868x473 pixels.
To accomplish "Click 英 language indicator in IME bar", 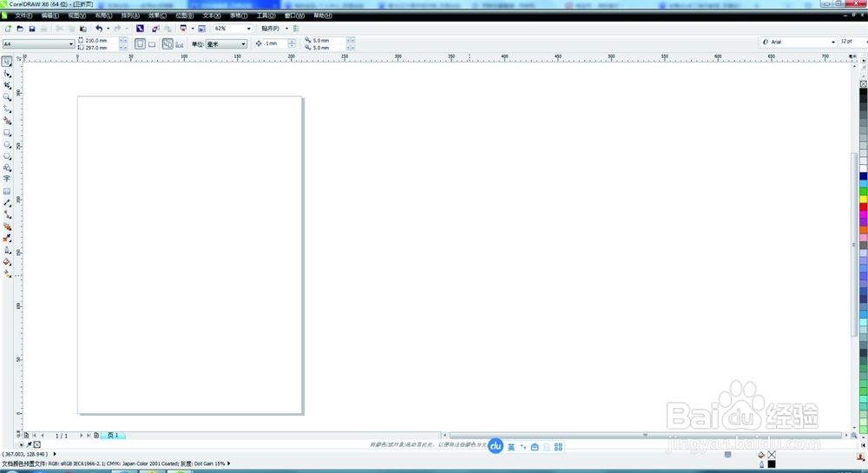I will coord(511,447).
